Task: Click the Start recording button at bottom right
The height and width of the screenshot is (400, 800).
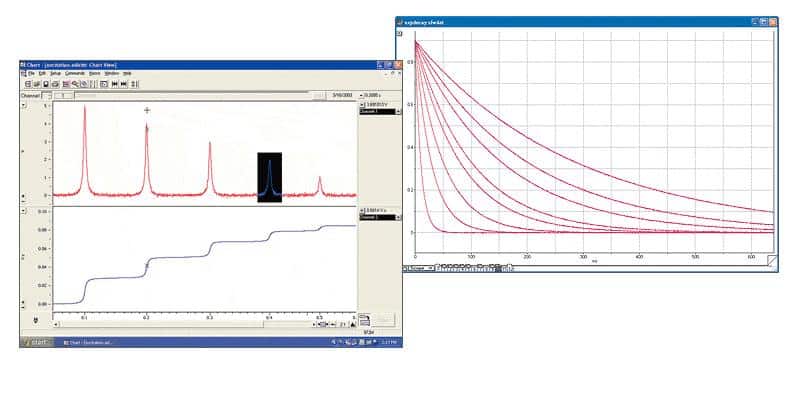Action: (x=381, y=319)
